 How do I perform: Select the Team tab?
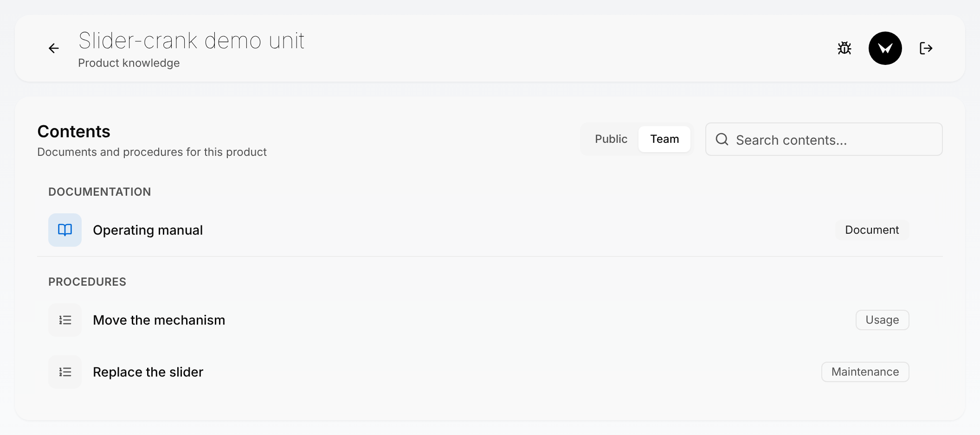tap(664, 139)
